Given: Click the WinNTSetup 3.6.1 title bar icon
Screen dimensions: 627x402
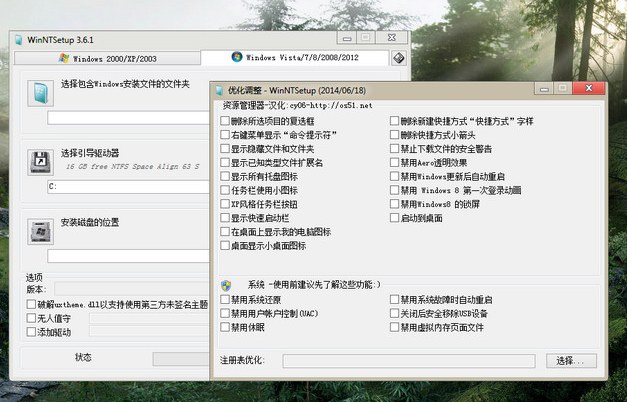Looking at the screenshot, I should (x=18, y=40).
